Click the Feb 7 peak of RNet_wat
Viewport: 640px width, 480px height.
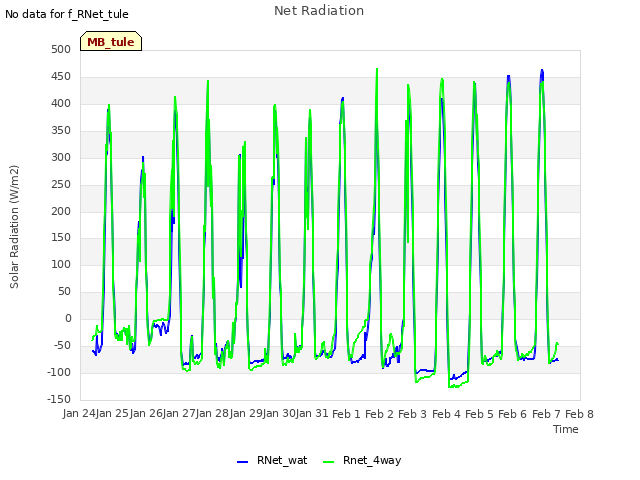click(x=542, y=70)
